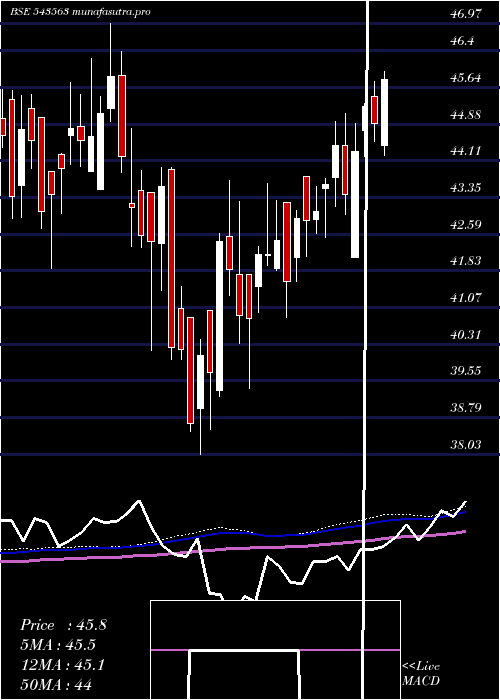Click the tall white candle rising from 39.4
500x700 pixels.
tap(220, 316)
